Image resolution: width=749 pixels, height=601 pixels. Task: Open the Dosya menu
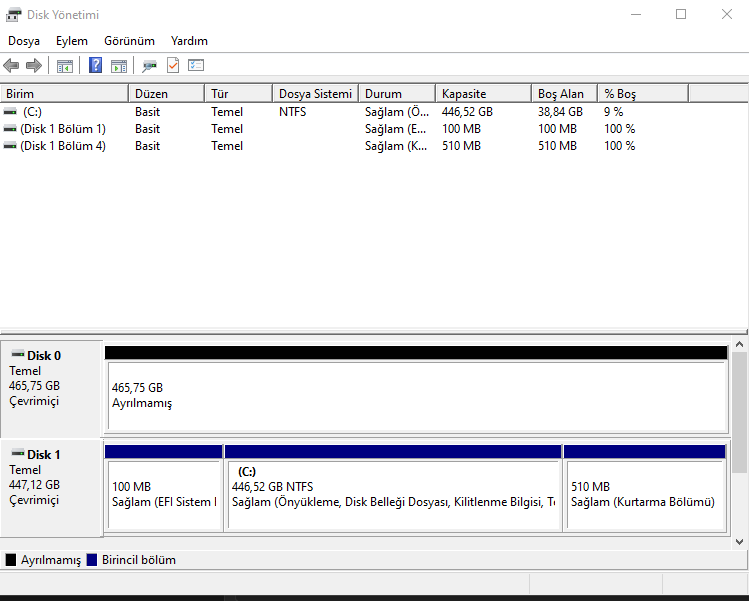[x=24, y=41]
